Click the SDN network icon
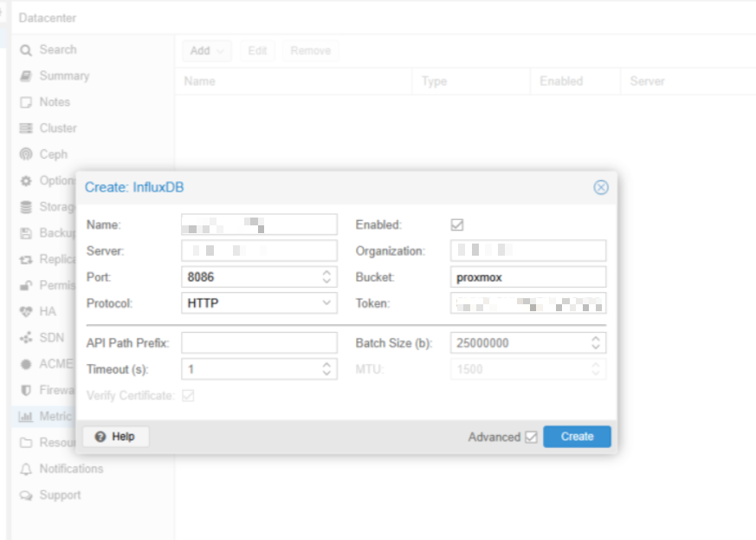Viewport: 756px width, 540px height. 26,338
